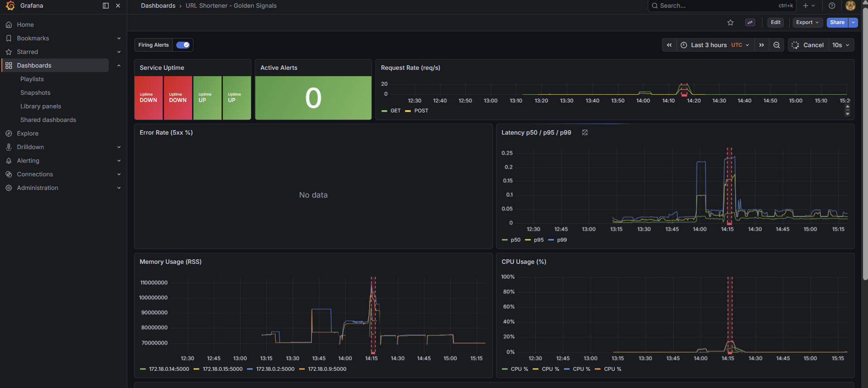This screenshot has height=388, width=868.
Task: Close the navigation sidebar with X icon
Action: (x=118, y=6)
